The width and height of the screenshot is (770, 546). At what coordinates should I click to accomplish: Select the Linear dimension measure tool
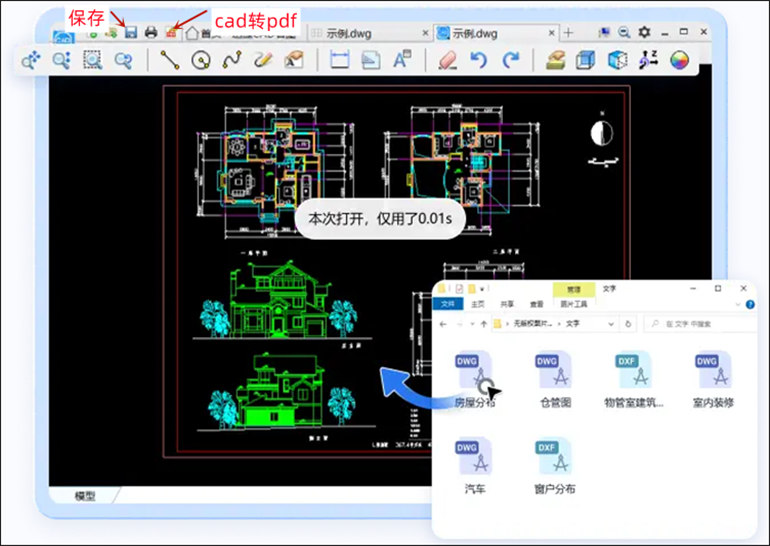click(x=340, y=60)
